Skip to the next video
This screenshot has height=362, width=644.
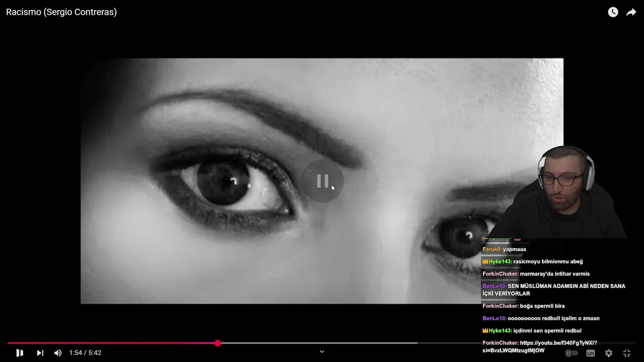[40, 353]
